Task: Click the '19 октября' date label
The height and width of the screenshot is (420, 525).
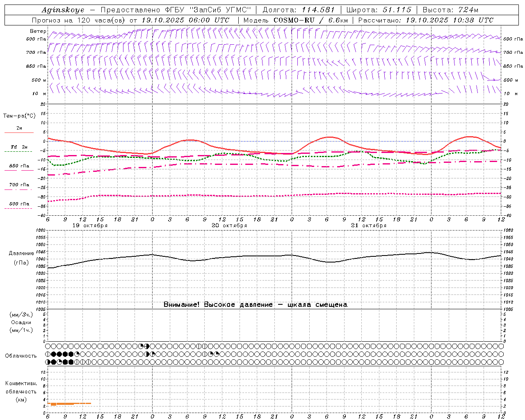Action: (x=90, y=226)
